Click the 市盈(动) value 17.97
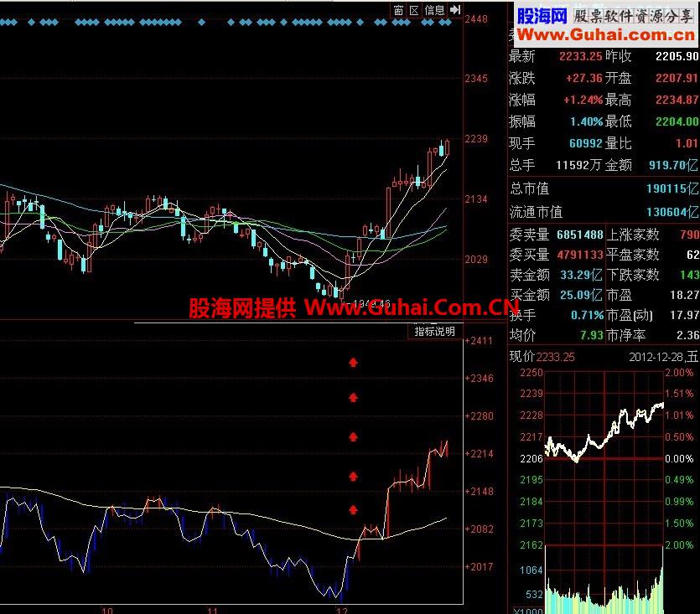Image resolution: width=700 pixels, height=614 pixels. [x=684, y=315]
